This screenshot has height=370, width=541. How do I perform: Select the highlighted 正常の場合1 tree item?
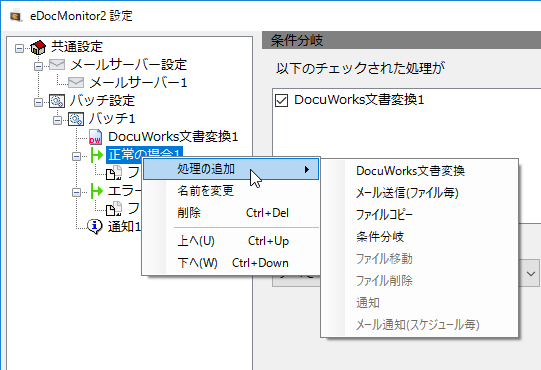[x=145, y=154]
